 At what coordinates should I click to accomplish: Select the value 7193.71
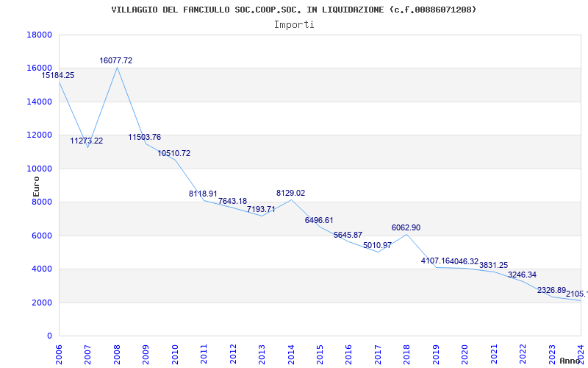tap(261, 210)
